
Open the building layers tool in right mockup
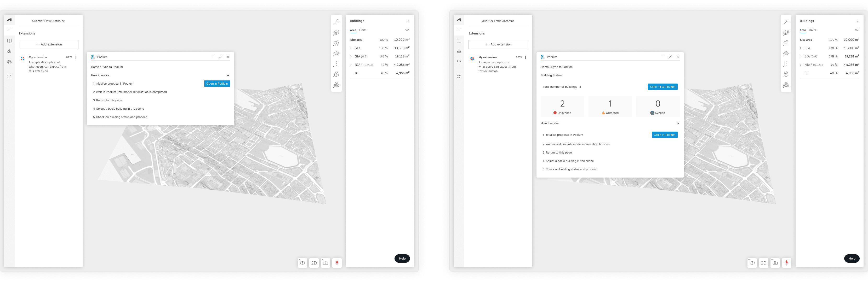coord(786,33)
